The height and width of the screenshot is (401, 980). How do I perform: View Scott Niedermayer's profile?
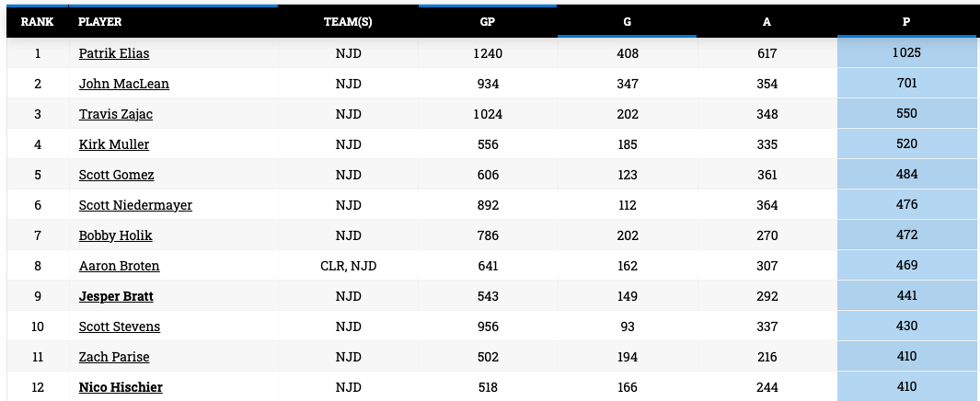[135, 205]
